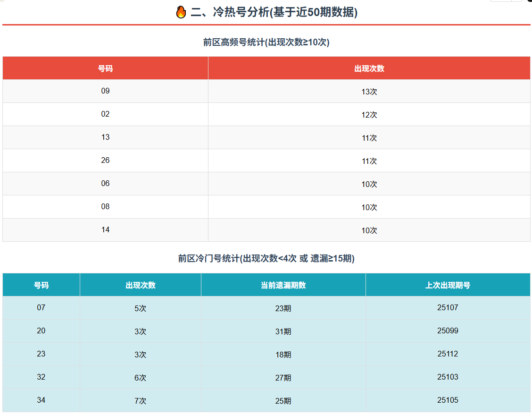This screenshot has width=532, height=415.
Task: Click the 31期 missed periods cell
Action: (283, 331)
